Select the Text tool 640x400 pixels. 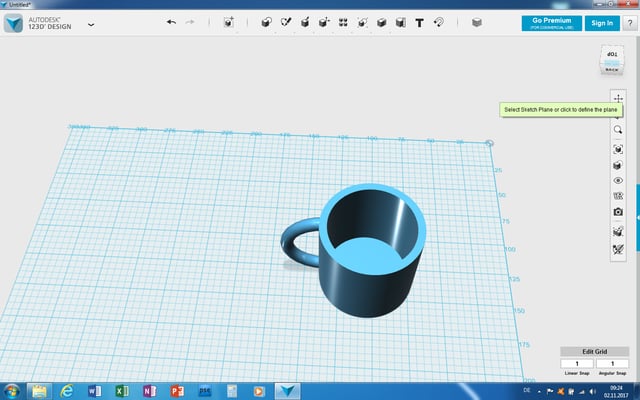tap(419, 22)
